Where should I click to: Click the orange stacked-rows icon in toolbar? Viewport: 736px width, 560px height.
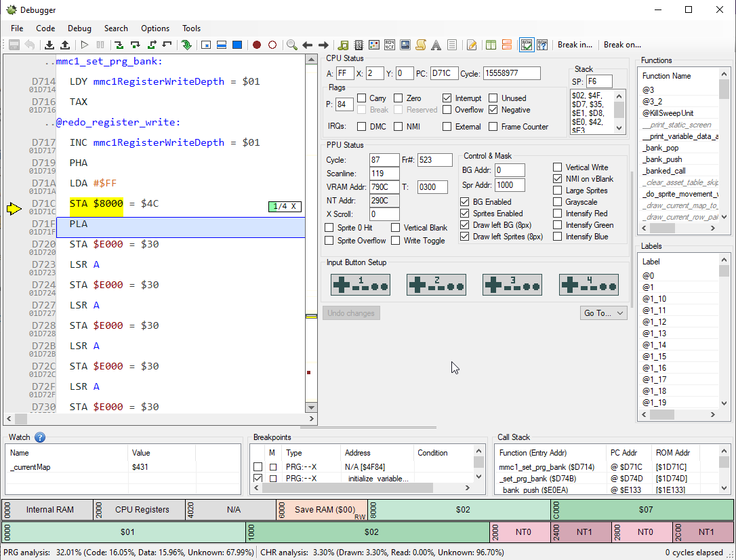pyautogui.click(x=507, y=45)
